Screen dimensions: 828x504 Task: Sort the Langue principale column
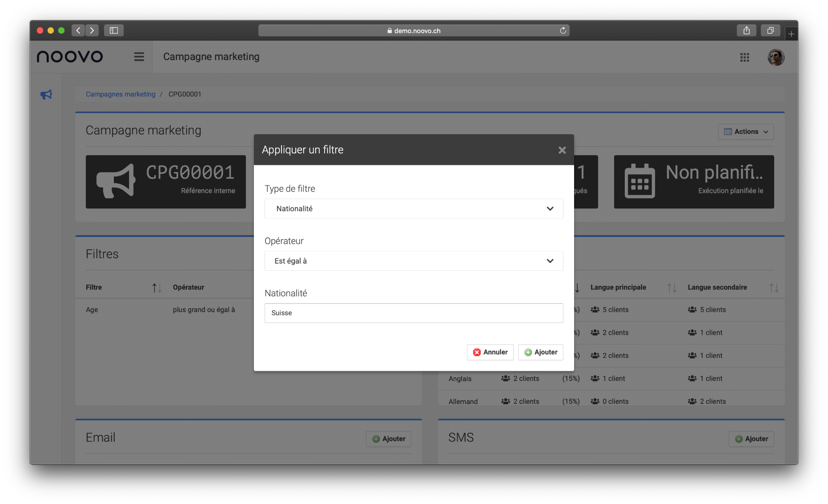(x=671, y=288)
